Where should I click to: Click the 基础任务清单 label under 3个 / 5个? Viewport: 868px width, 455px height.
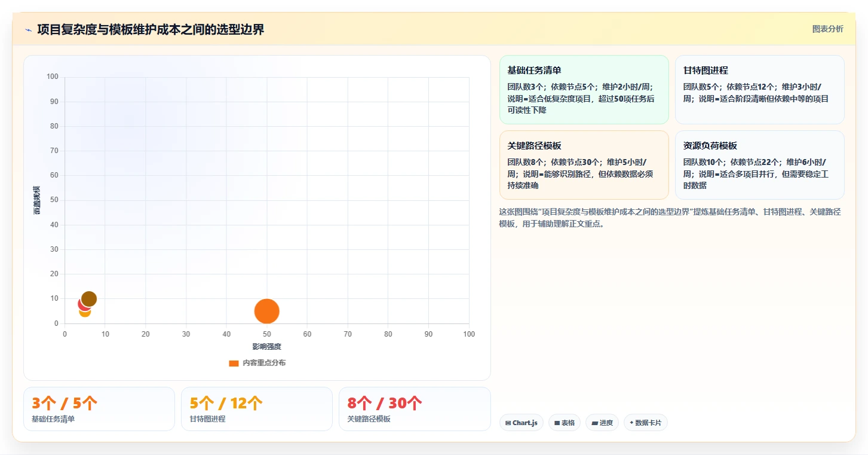coord(53,419)
